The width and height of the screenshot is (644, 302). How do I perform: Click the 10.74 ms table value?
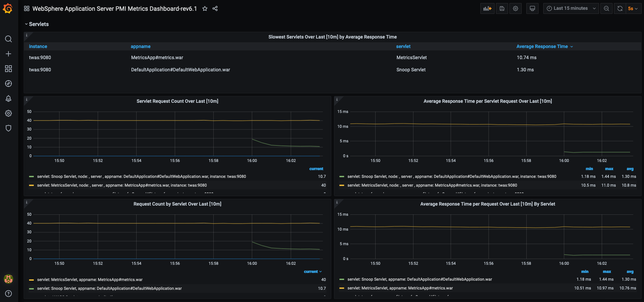[x=526, y=57]
